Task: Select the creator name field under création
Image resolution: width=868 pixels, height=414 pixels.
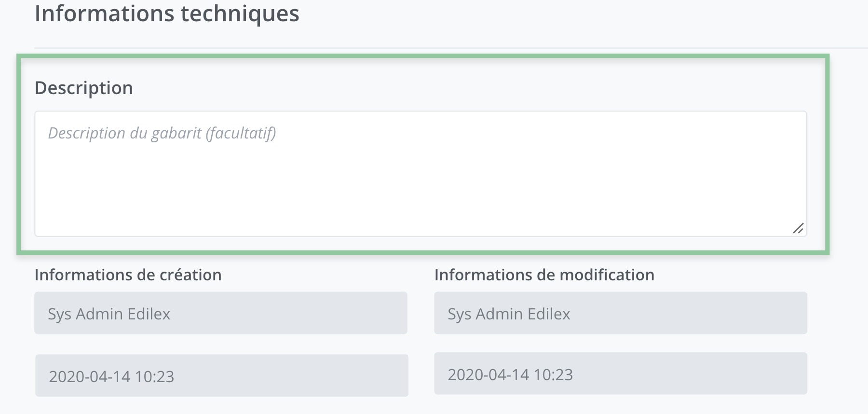Action: pyautogui.click(x=220, y=313)
